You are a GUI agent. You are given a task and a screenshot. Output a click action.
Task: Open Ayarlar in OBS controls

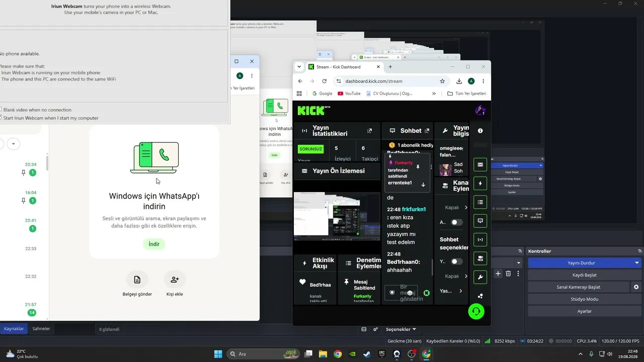(584, 311)
